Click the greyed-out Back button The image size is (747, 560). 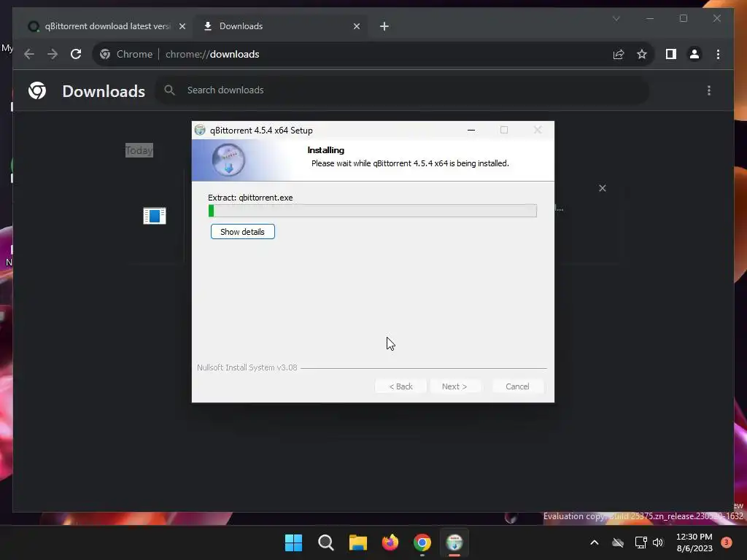pyautogui.click(x=400, y=386)
